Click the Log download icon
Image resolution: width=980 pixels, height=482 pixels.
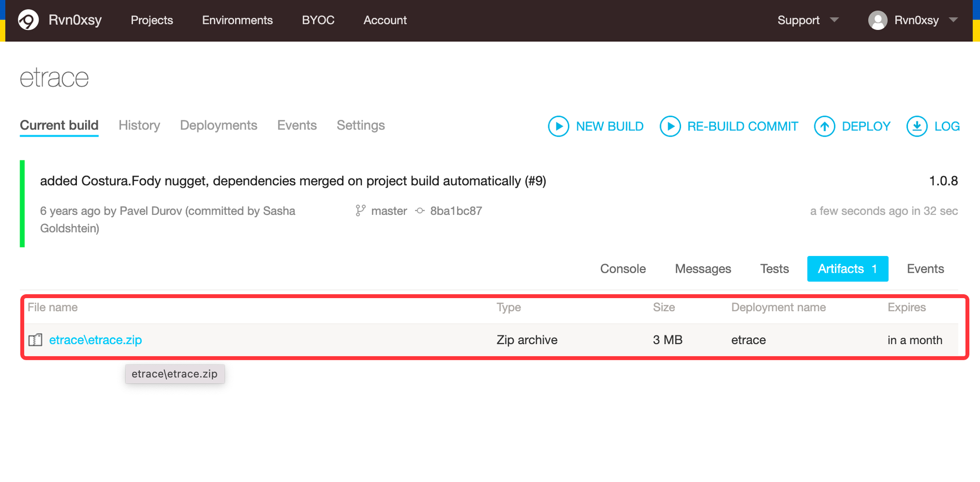[916, 127]
